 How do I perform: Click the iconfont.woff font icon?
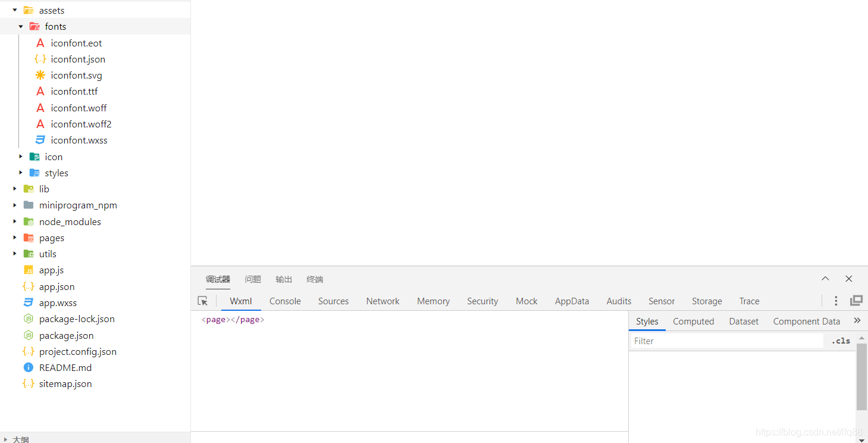pyautogui.click(x=40, y=108)
